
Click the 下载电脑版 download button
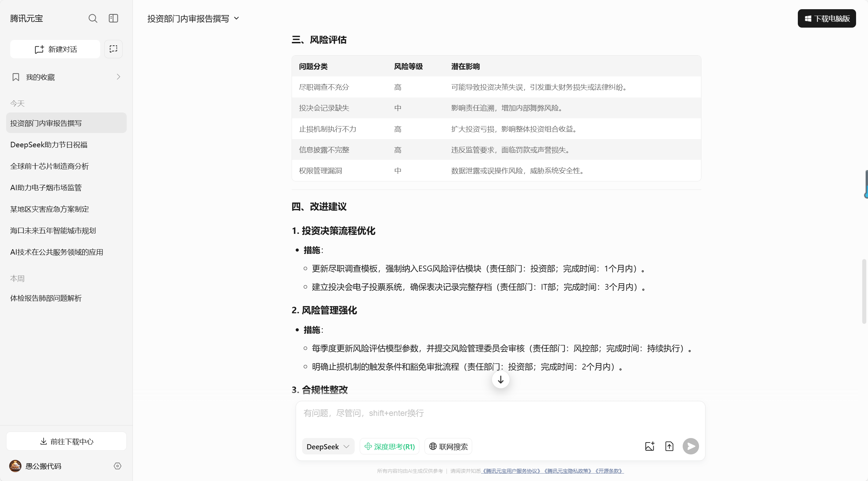tap(827, 18)
